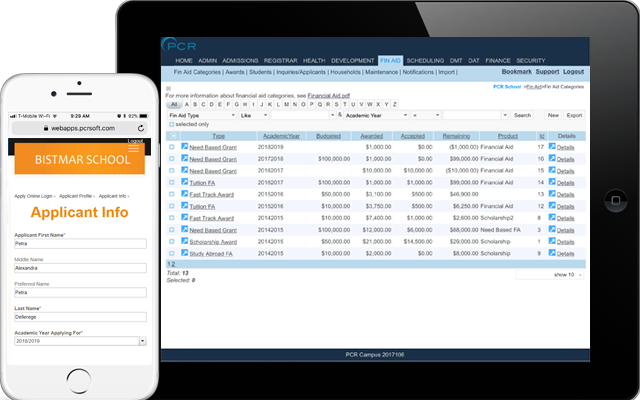
Task: Expand first filter value dropdown arrow
Action: 332,116
